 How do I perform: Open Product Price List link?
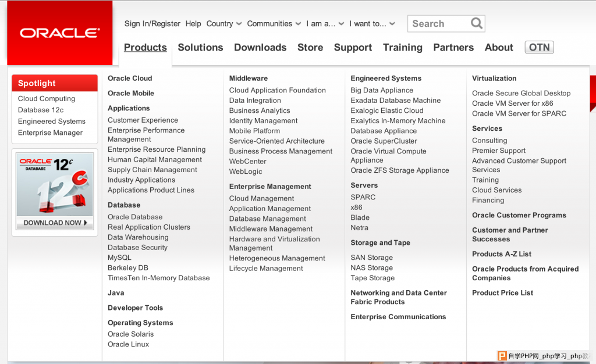pyautogui.click(x=502, y=293)
